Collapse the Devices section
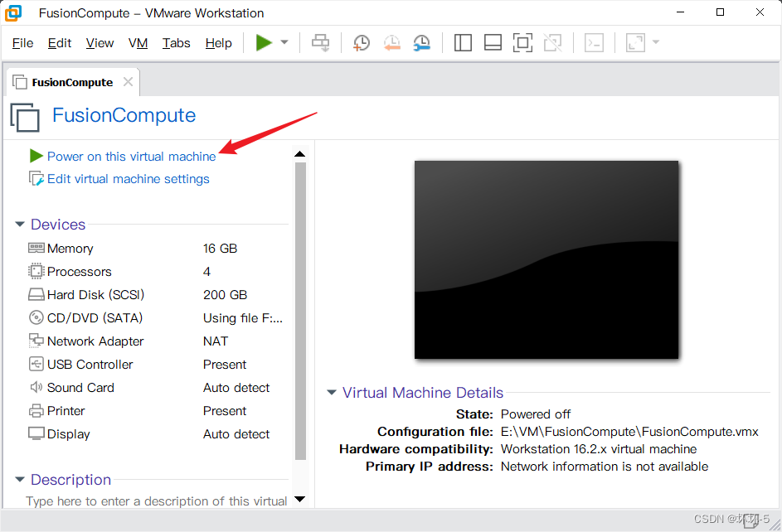The height and width of the screenshot is (532, 782). [x=20, y=225]
